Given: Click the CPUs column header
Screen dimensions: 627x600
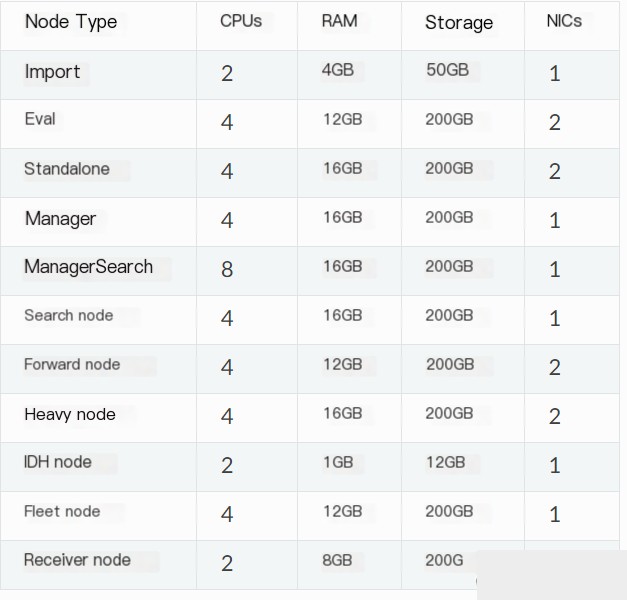Looking at the screenshot, I should pos(241,21).
